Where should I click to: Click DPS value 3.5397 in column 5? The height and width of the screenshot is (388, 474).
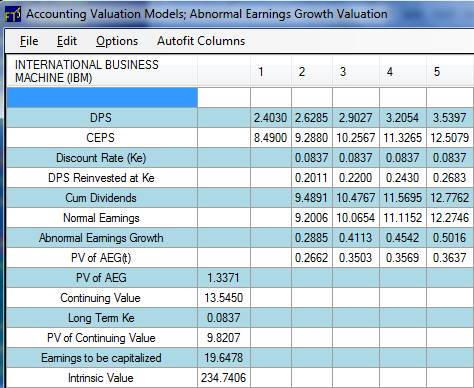[x=450, y=118]
